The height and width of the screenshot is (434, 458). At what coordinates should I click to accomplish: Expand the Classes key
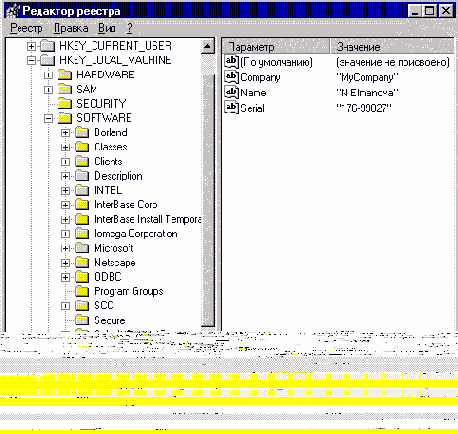click(x=66, y=147)
